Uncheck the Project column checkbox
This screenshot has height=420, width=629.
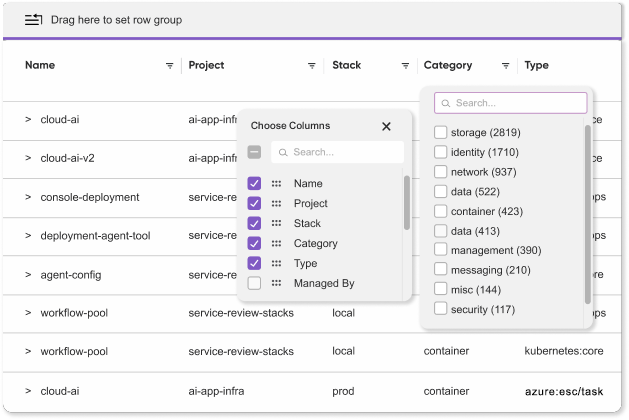click(254, 203)
